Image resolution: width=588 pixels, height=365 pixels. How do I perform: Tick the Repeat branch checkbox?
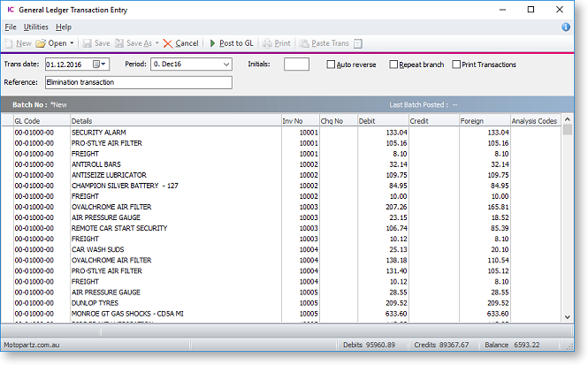393,65
